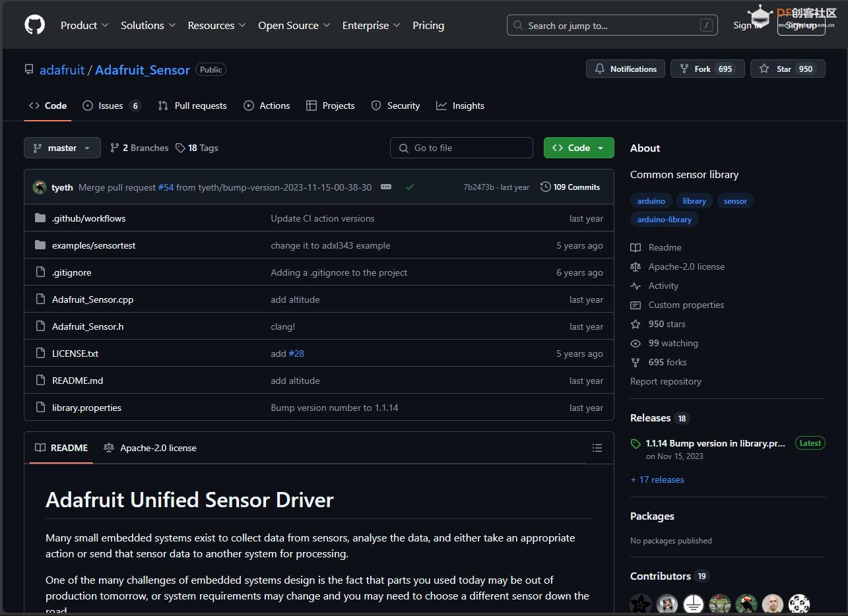Select the Apache-2.0 license tab
The image size is (848, 616).
pos(150,448)
